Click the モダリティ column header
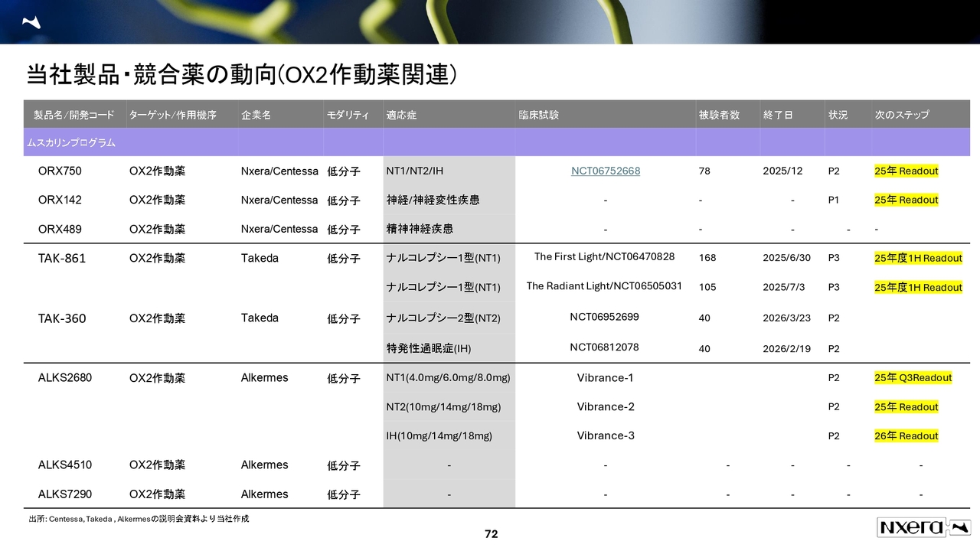Image resolution: width=980 pixels, height=551 pixels. click(x=348, y=115)
